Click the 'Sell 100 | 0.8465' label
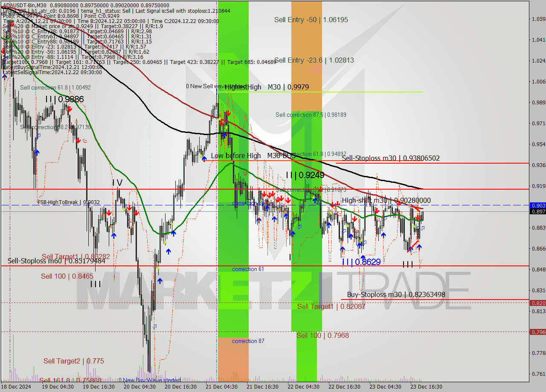Image resolution: width=546 pixels, height=392 pixels. tap(67, 277)
